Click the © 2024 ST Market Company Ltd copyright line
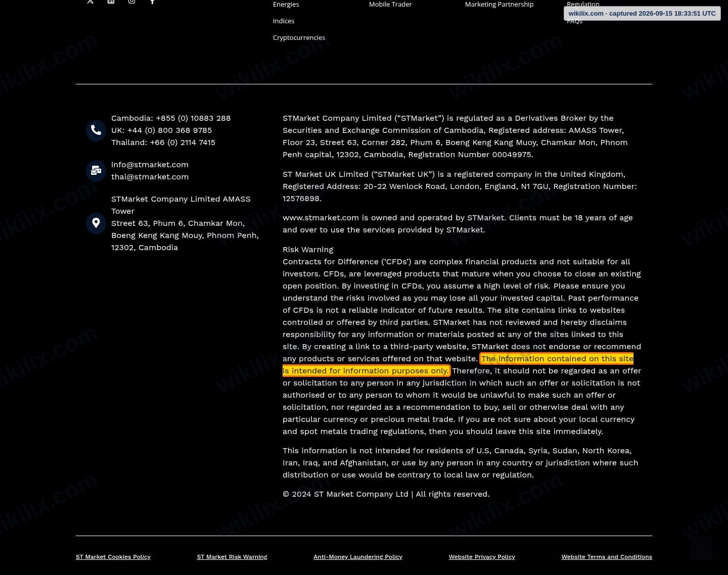The height and width of the screenshot is (575, 728). click(x=386, y=494)
